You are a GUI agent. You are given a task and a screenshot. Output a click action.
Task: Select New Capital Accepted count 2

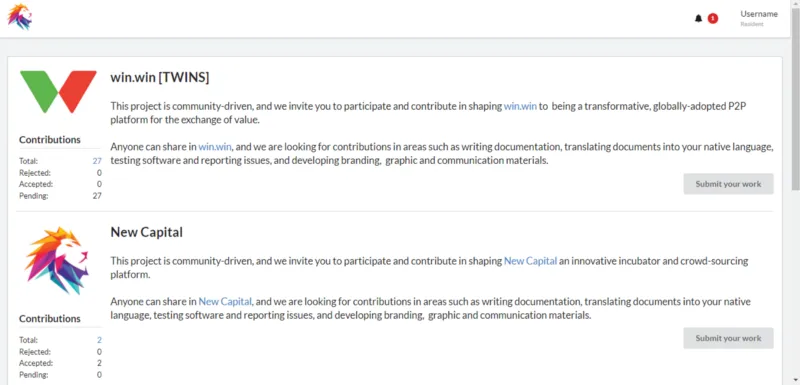point(99,363)
